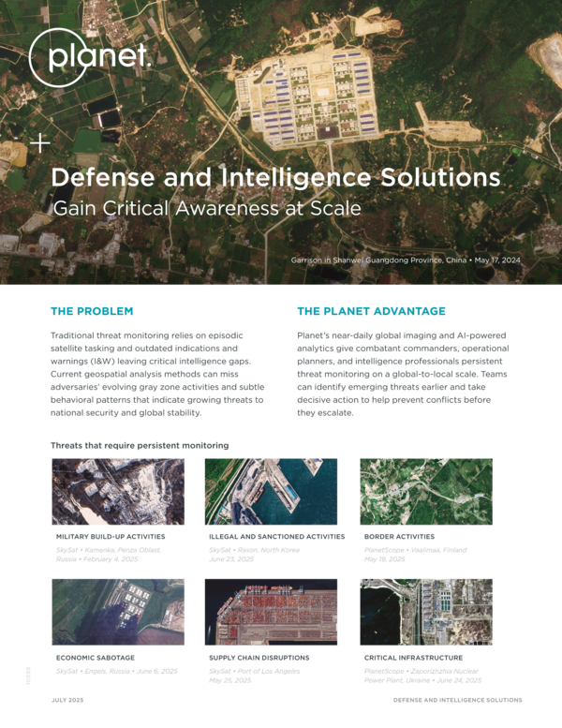Click the 'PlanetScope • Zaporizhzhia Nuclear' caption
Viewport: 562px width, 728px height.
(422, 676)
